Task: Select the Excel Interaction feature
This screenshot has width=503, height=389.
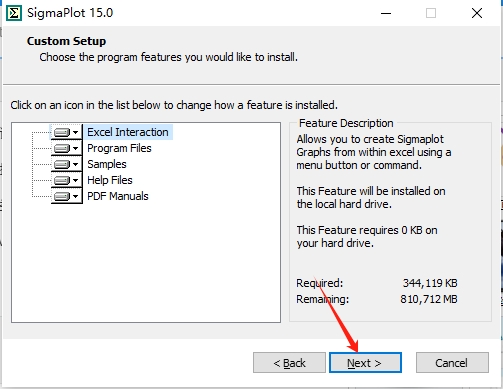Action: [128, 132]
